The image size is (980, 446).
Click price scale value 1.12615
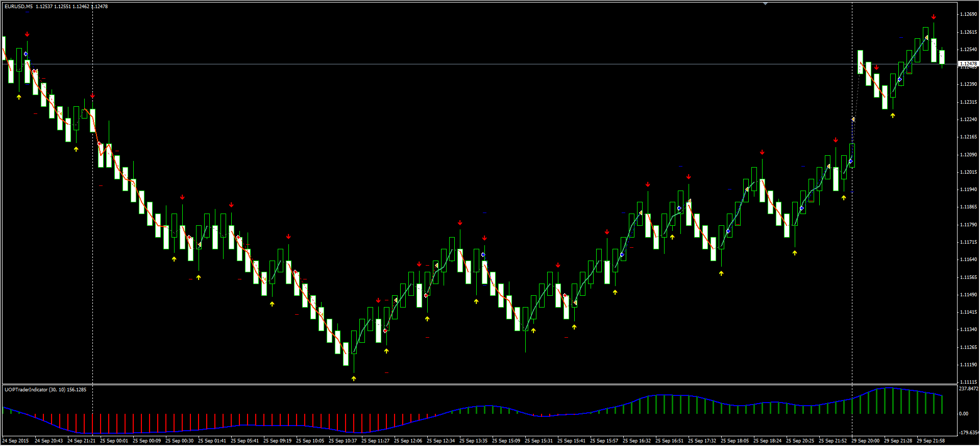click(968, 32)
